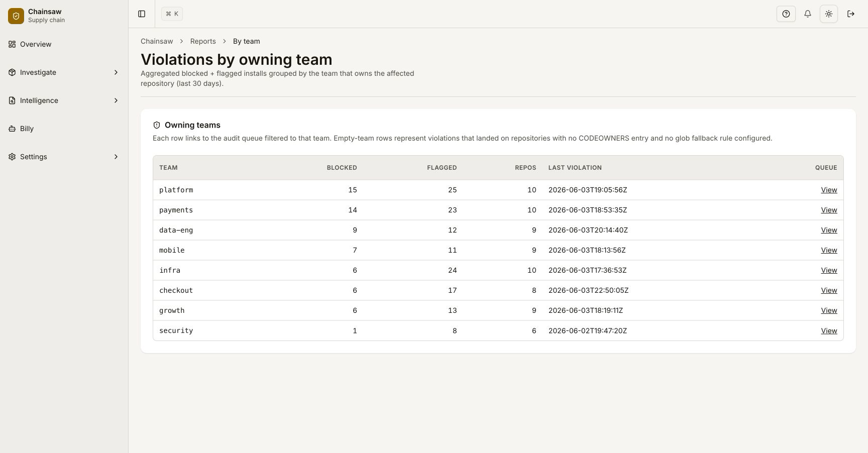Click the Overview grid icon

(x=12, y=44)
